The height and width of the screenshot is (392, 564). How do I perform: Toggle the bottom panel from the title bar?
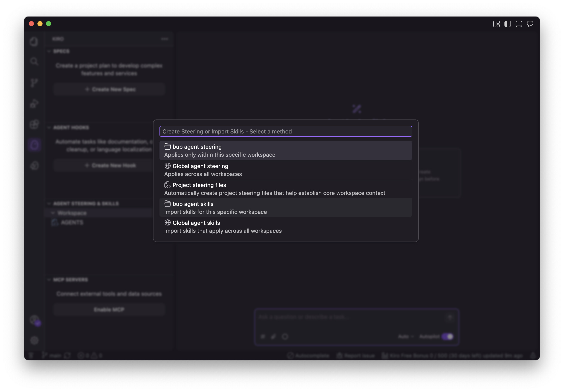519,24
